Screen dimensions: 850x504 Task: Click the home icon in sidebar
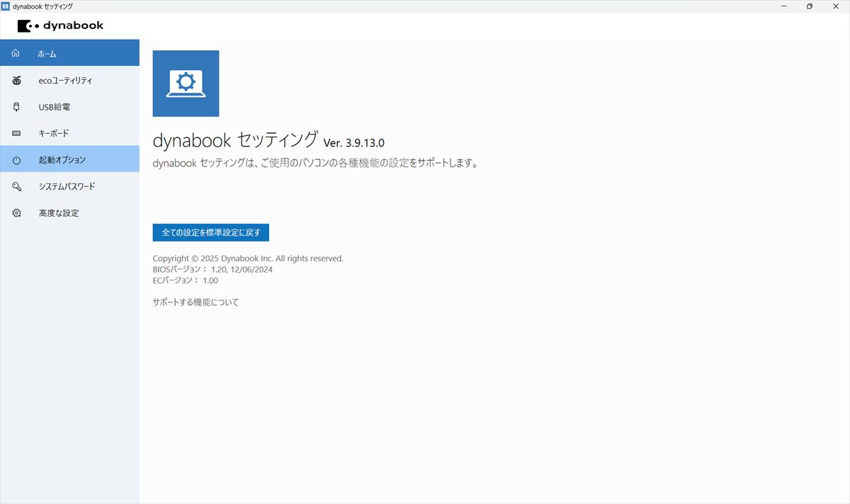tap(16, 54)
